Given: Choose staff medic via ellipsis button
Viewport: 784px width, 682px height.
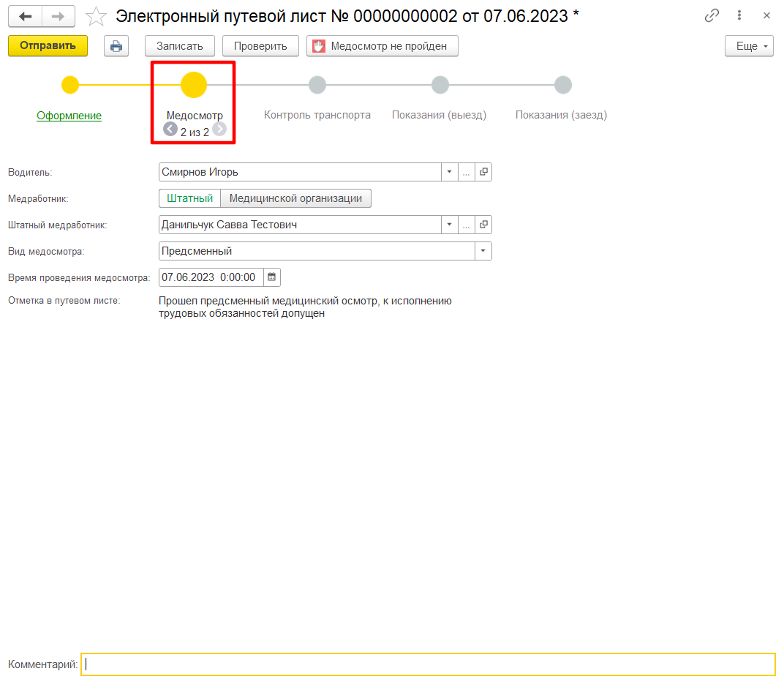Looking at the screenshot, I should click(466, 225).
